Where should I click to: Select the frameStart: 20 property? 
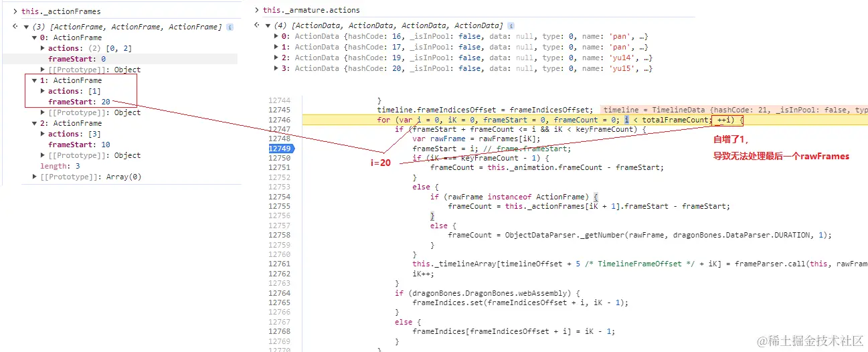click(x=79, y=102)
